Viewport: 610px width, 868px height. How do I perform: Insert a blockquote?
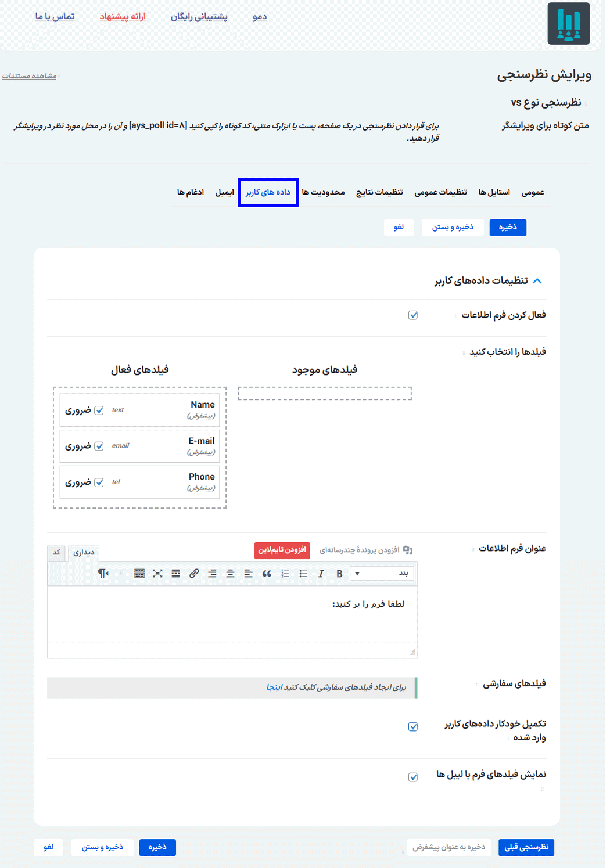tap(267, 574)
